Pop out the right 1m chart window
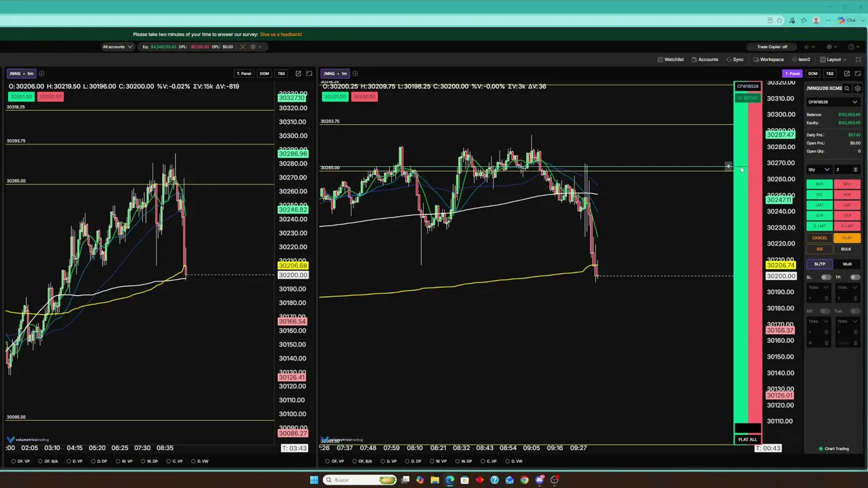The image size is (868, 488). pyautogui.click(x=847, y=73)
